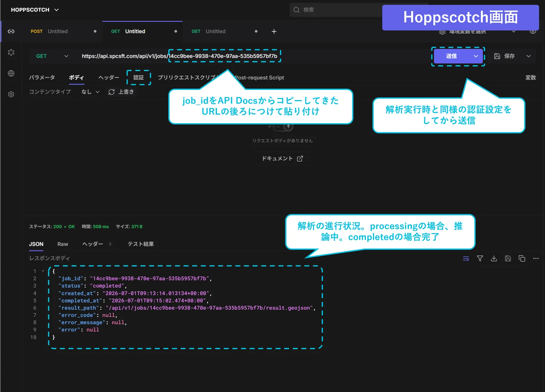Expand the HOPPSCOTCH workspace dropdown
This screenshot has height=392, width=545.
click(x=35, y=10)
